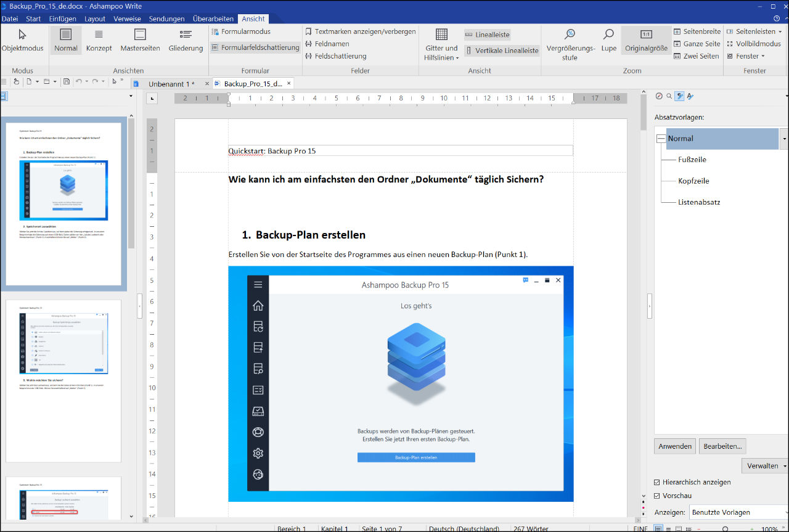Select the Lupe magnifier tool

pyautogui.click(x=609, y=41)
